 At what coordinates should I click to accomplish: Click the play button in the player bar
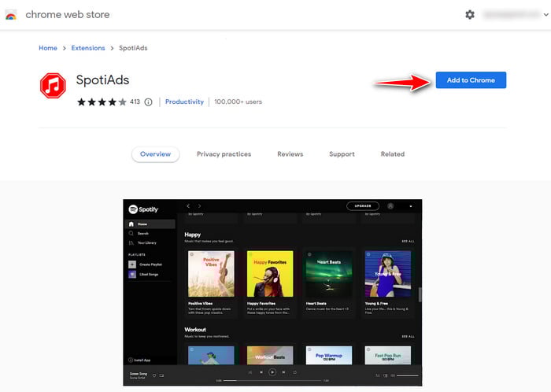click(272, 372)
